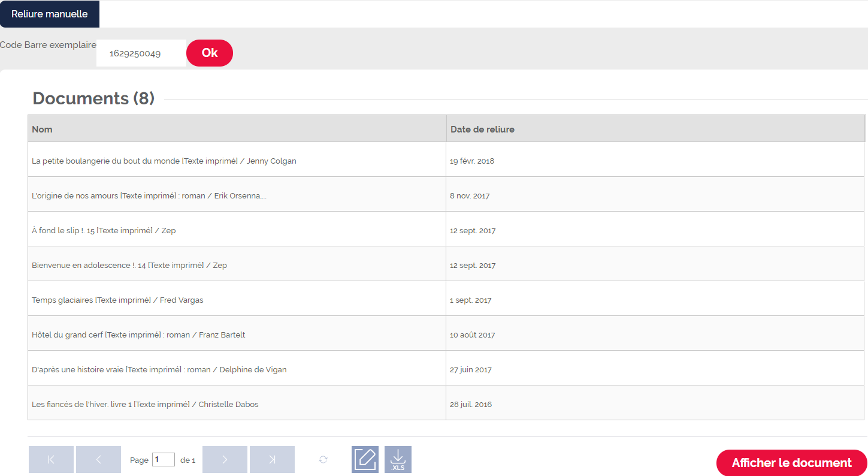Sort by the Nom column header
868x476 pixels.
[237, 129]
